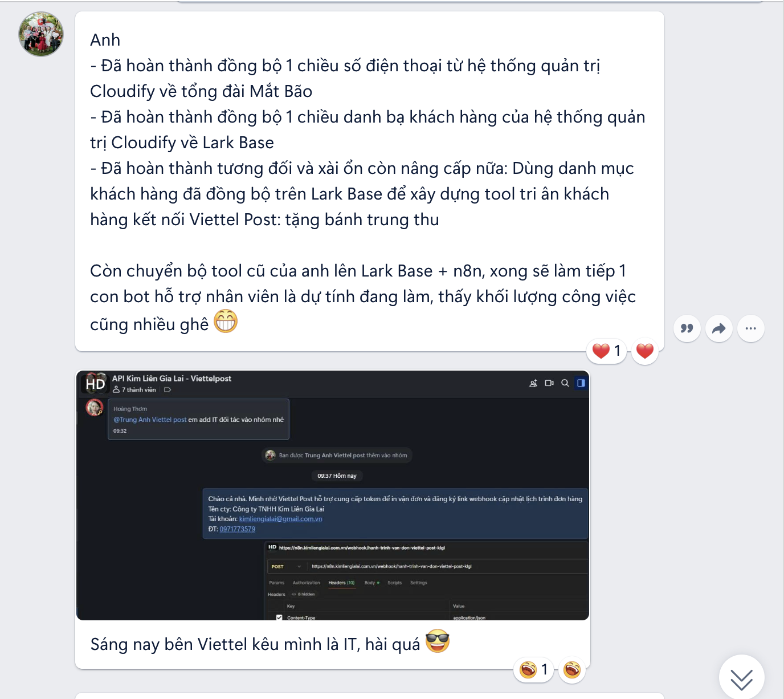
Task: Select the Params tab
Action: click(x=277, y=583)
